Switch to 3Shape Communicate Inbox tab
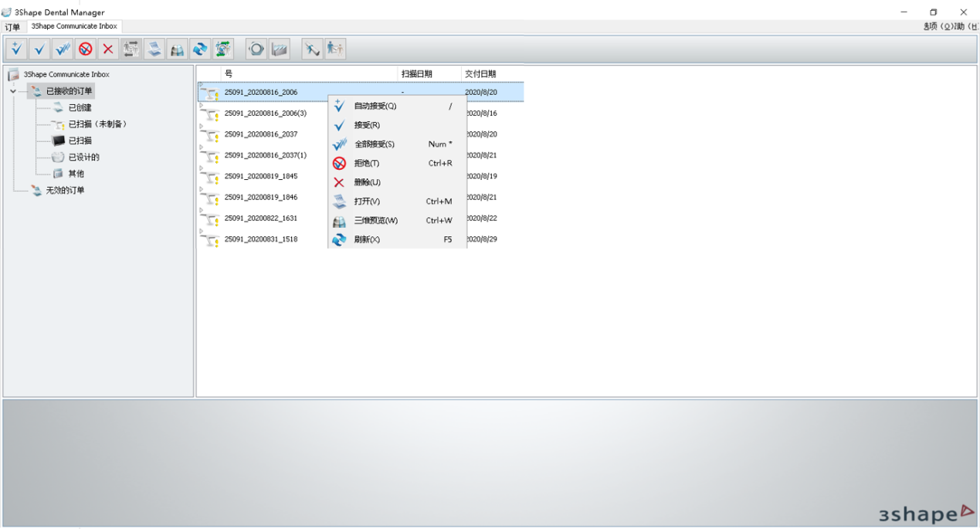 [74, 26]
